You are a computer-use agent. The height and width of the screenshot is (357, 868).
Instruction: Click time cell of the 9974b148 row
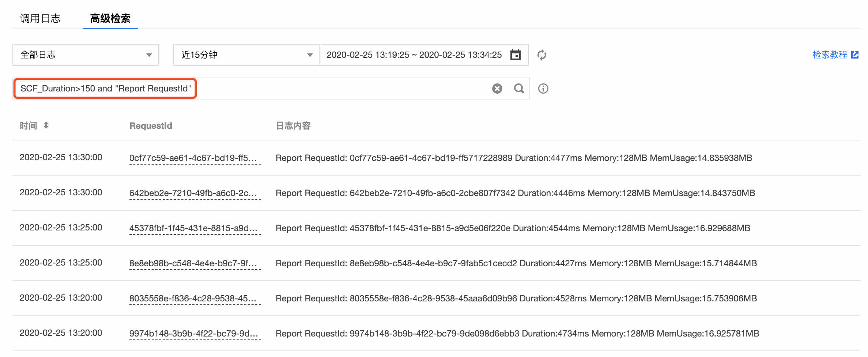61,333
